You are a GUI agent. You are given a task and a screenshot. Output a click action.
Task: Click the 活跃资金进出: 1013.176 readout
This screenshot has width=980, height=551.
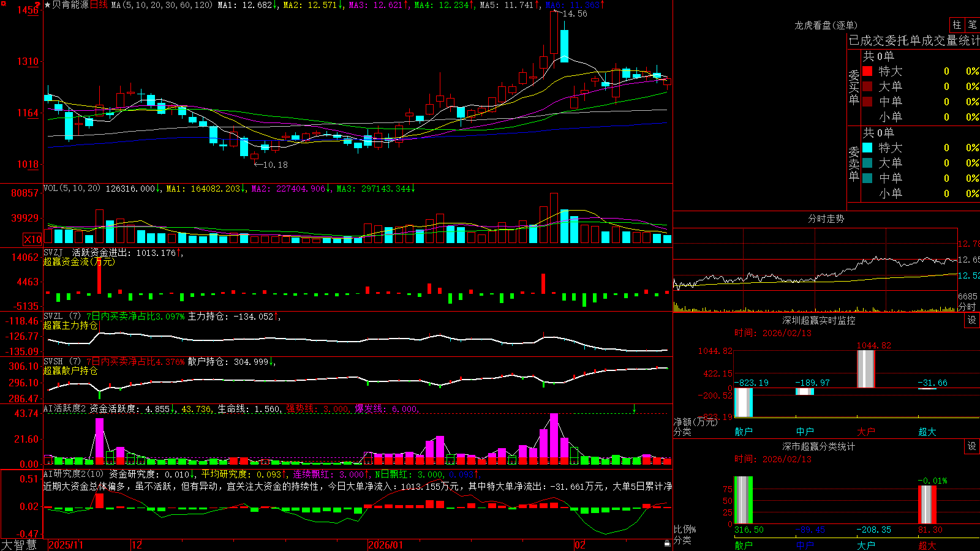tap(124, 252)
